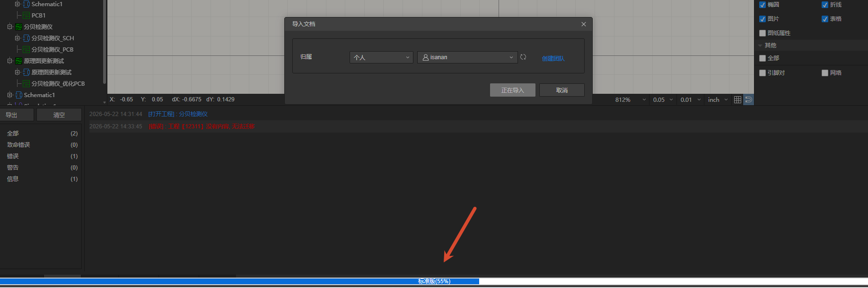This screenshot has width=868, height=288.
Task: Click the schematic icon of 原理图更新测试 child
Action: (x=26, y=72)
